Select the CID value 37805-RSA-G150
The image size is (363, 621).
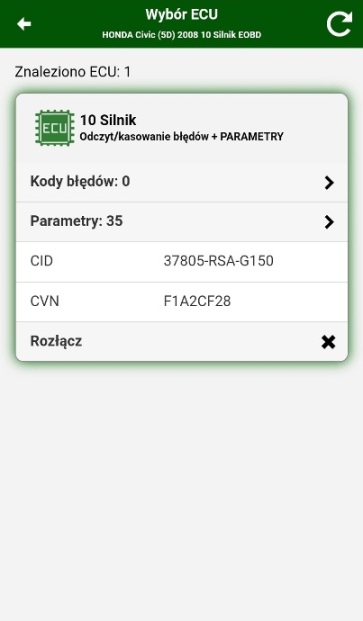219,261
